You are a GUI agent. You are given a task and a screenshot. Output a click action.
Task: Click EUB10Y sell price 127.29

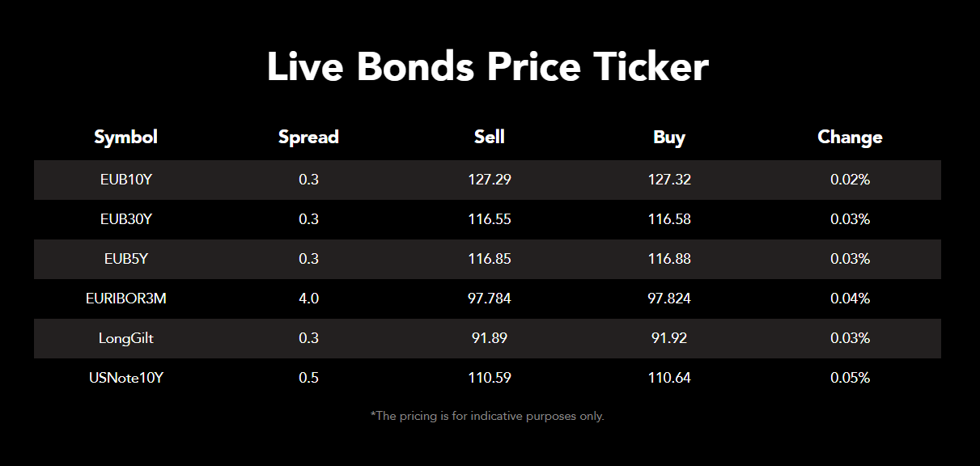tap(489, 180)
